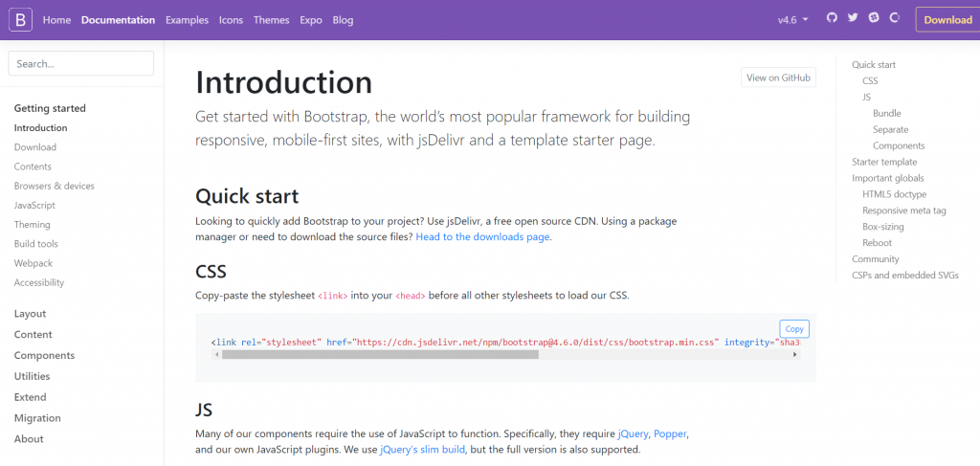The width and height of the screenshot is (980, 466).
Task: Jump to HTML5 doctype in contents
Action: point(895,195)
